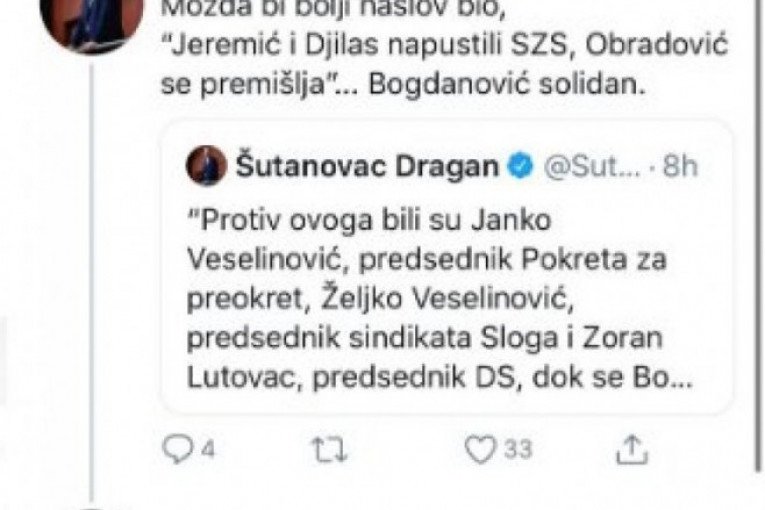
Task: Click the reply count number 4
Action: coord(208,449)
